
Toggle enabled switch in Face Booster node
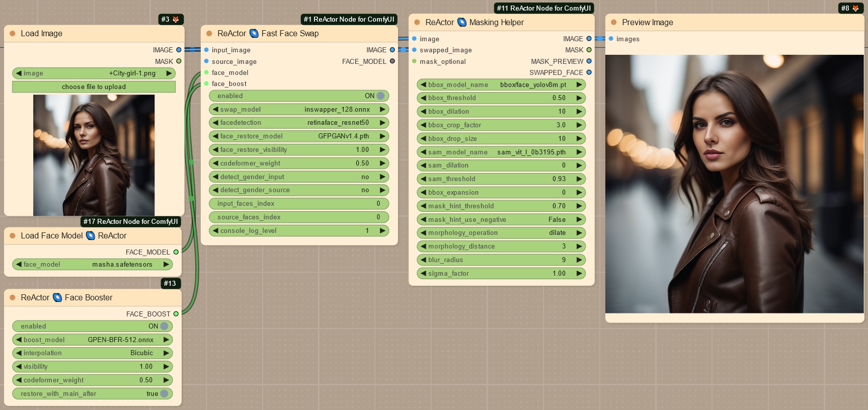pyautogui.click(x=164, y=326)
